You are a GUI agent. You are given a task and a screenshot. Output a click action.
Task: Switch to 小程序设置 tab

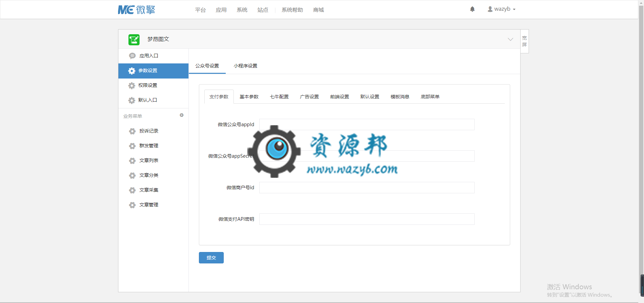tap(246, 66)
